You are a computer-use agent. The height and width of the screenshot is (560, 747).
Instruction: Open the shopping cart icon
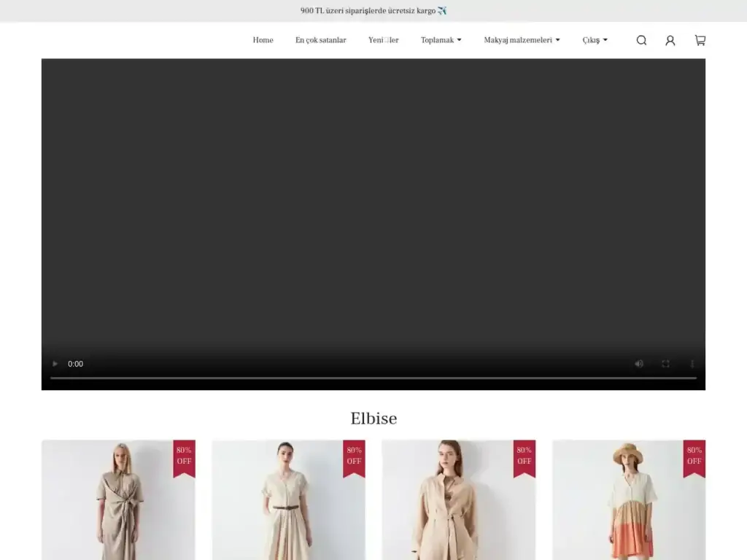click(x=700, y=40)
